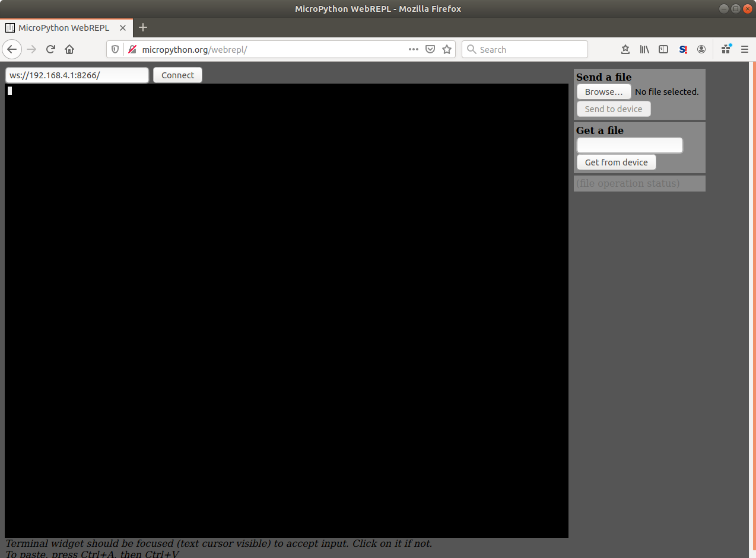Close the Firefox window
This screenshot has height=558, width=756.
[x=748, y=8]
